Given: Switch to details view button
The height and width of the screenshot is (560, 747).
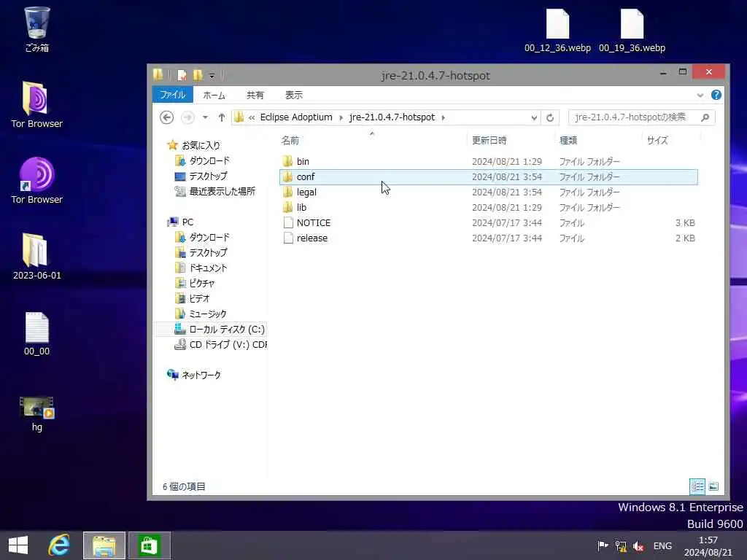Looking at the screenshot, I should [697, 486].
